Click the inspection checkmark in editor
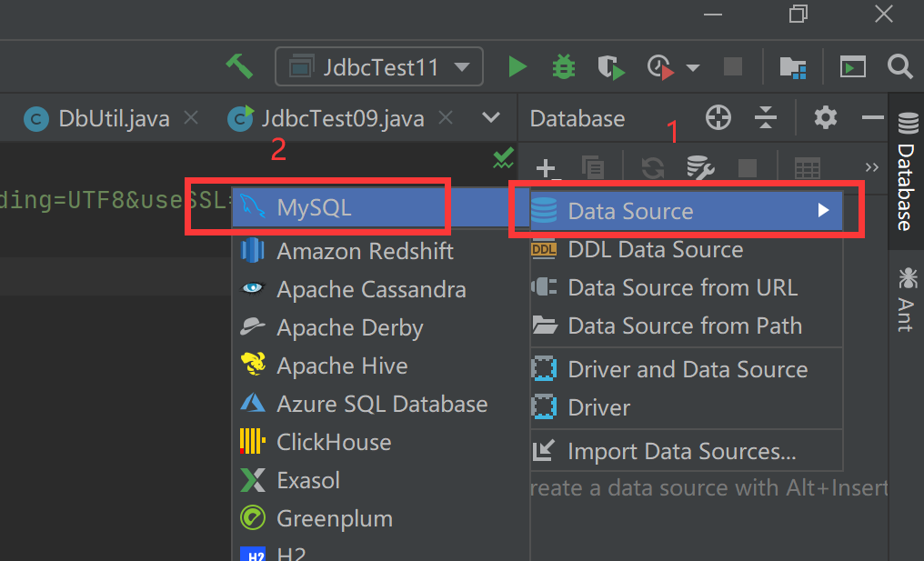Image resolution: width=924 pixels, height=561 pixels. point(503,158)
